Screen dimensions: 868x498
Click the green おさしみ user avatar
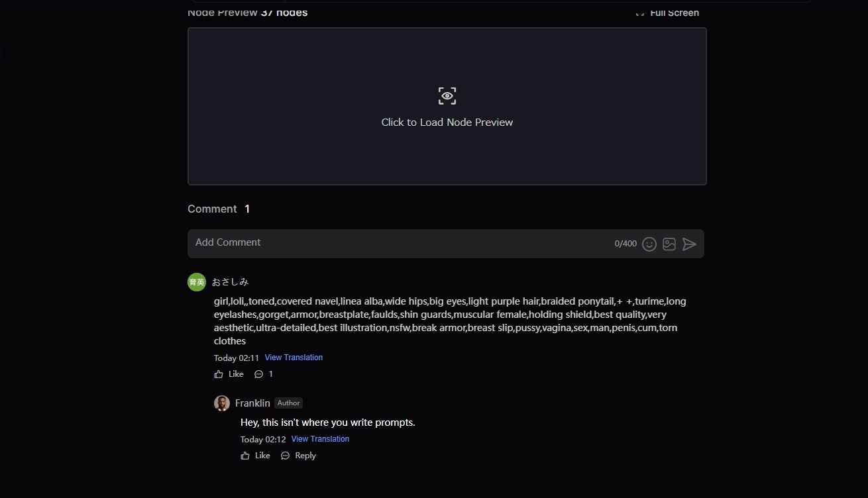[x=197, y=282]
